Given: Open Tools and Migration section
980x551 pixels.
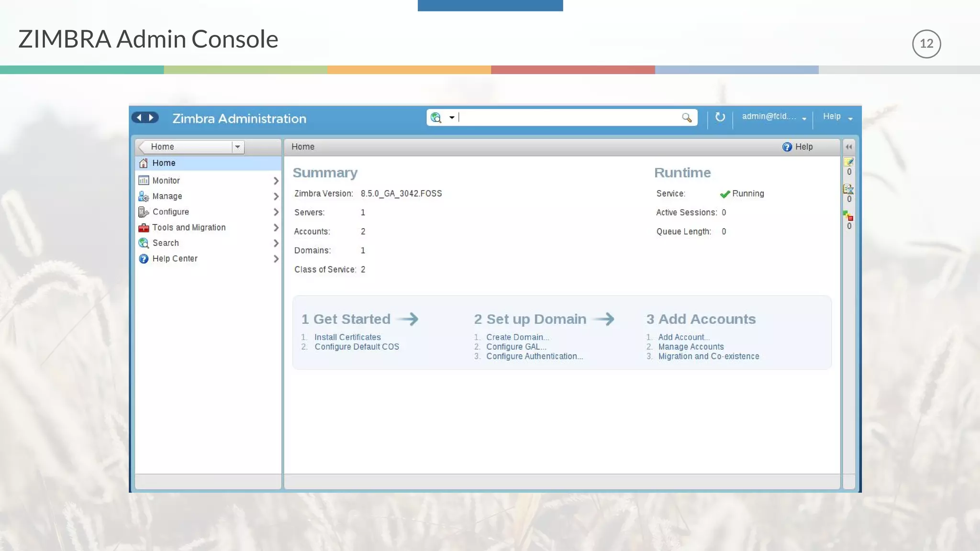Looking at the screenshot, I should point(189,228).
